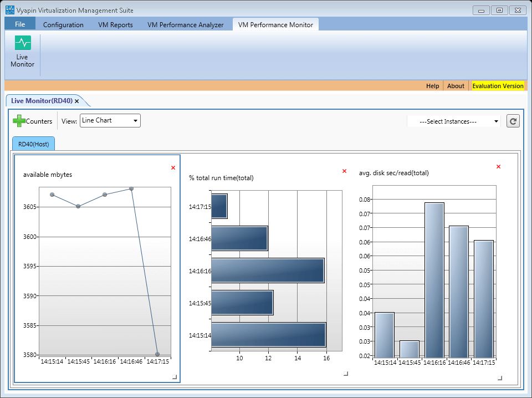
Task: Click the tallest bar at 14:16:16 in disk chart
Action: (434, 280)
